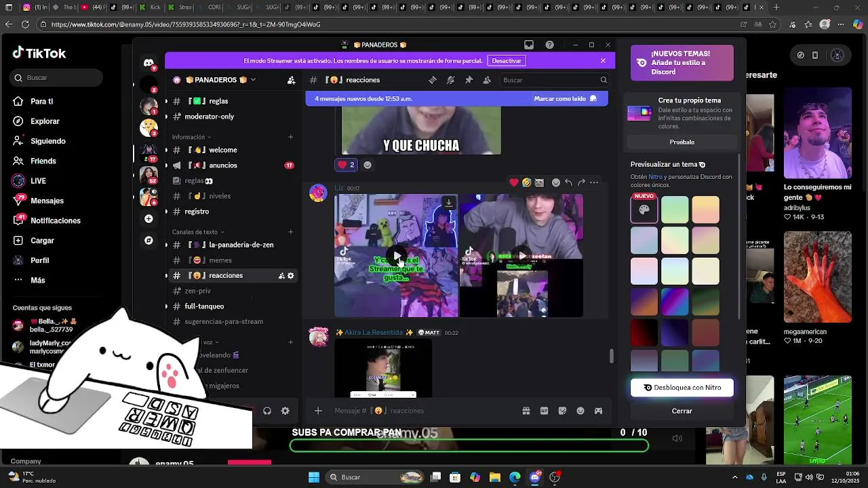Viewport: 868px width, 488px height.
Task: Dismiss the Streamer mode banner
Action: point(603,61)
